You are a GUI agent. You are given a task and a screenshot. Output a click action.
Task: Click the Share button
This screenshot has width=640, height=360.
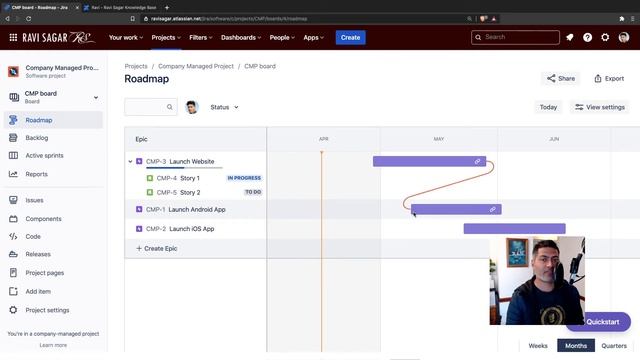[x=561, y=78]
